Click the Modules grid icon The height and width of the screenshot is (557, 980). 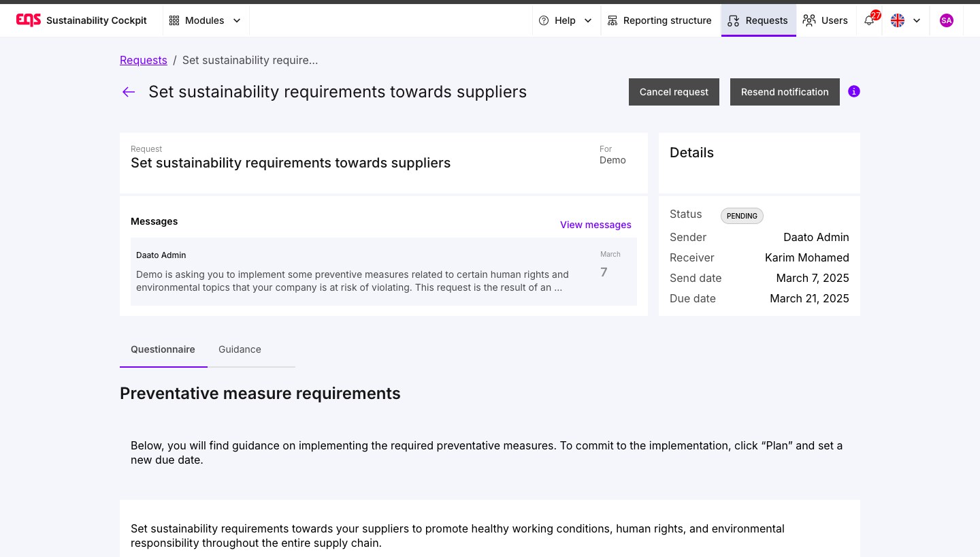[174, 20]
